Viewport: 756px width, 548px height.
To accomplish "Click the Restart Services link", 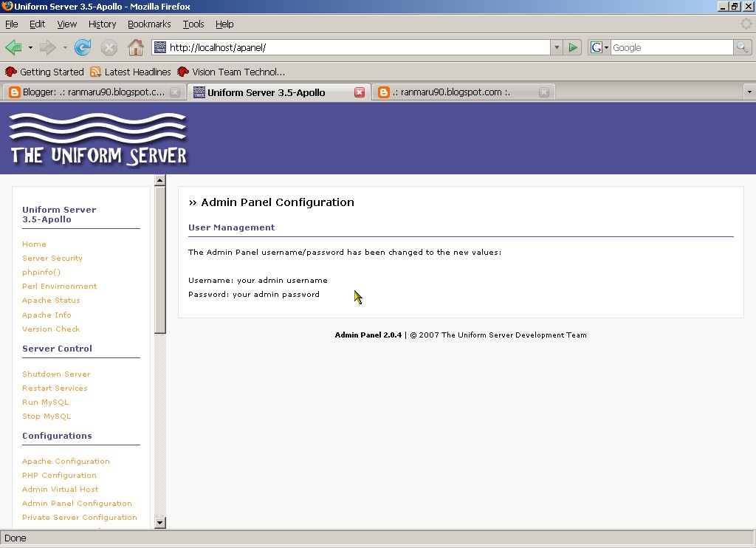I will click(x=55, y=388).
